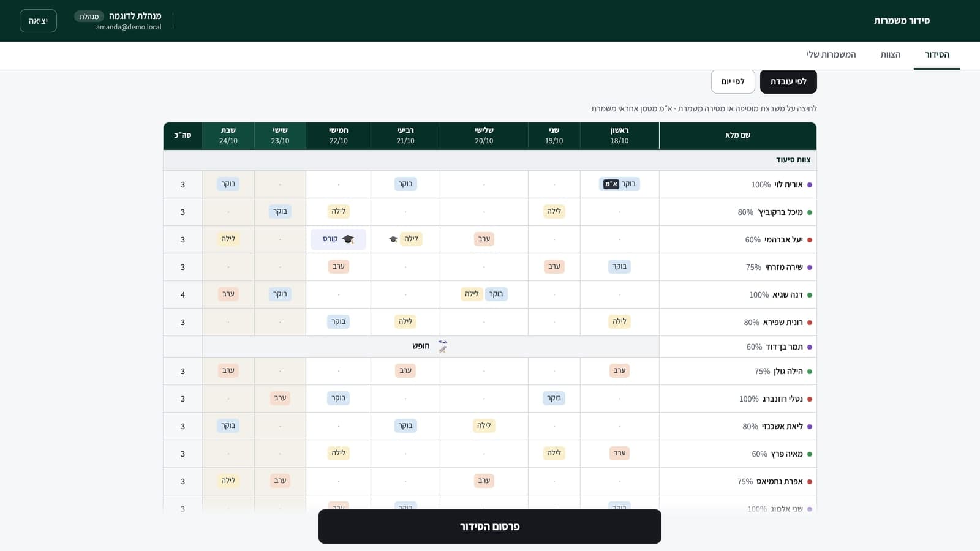The width and height of the screenshot is (980, 551).
Task: Click יעל אברהמי's Thursday קורס cell
Action: coord(339,239)
